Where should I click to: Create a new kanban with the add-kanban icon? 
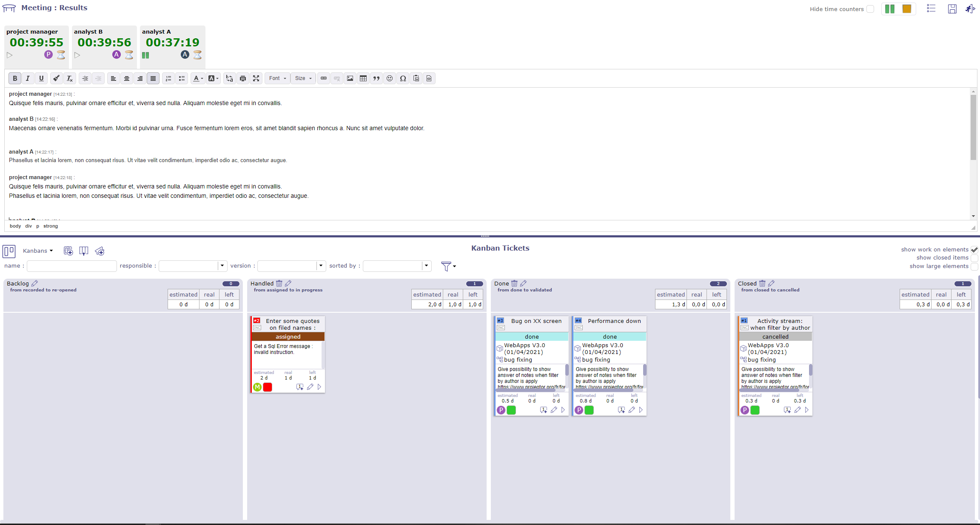pos(68,251)
